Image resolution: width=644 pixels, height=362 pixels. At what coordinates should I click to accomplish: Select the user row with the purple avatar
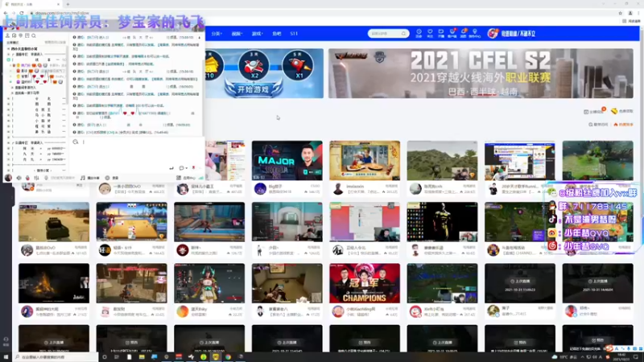(39, 82)
